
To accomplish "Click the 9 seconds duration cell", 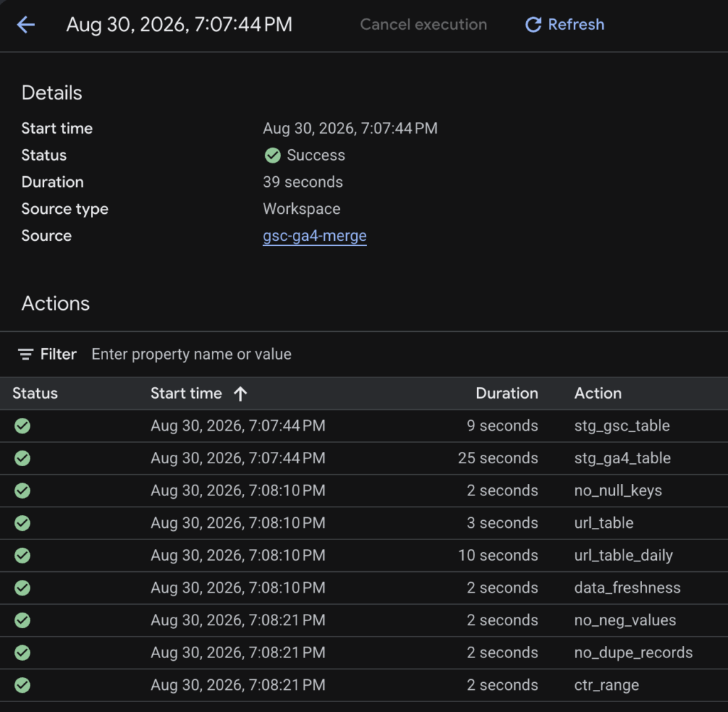I will coord(503,426).
